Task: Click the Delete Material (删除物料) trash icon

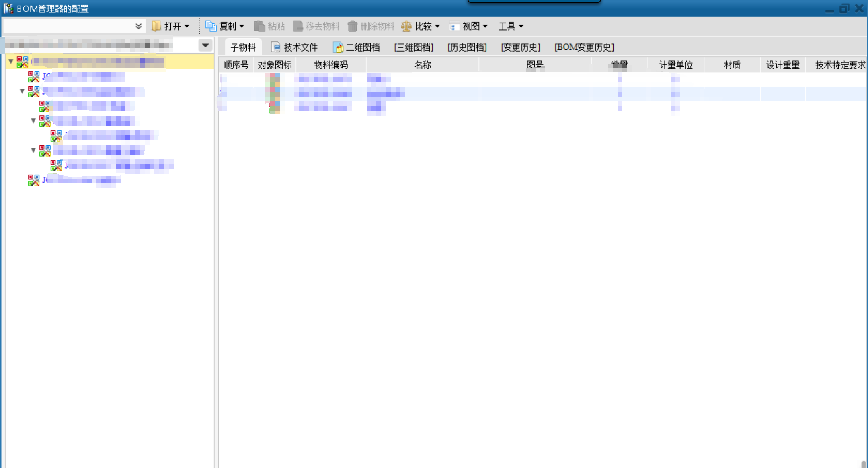Action: click(x=352, y=26)
